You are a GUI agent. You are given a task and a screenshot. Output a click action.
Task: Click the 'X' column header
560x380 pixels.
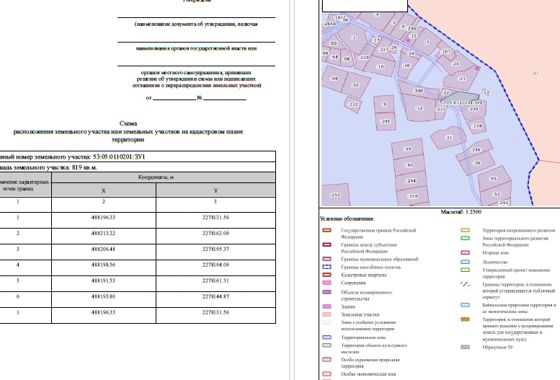[x=104, y=191]
